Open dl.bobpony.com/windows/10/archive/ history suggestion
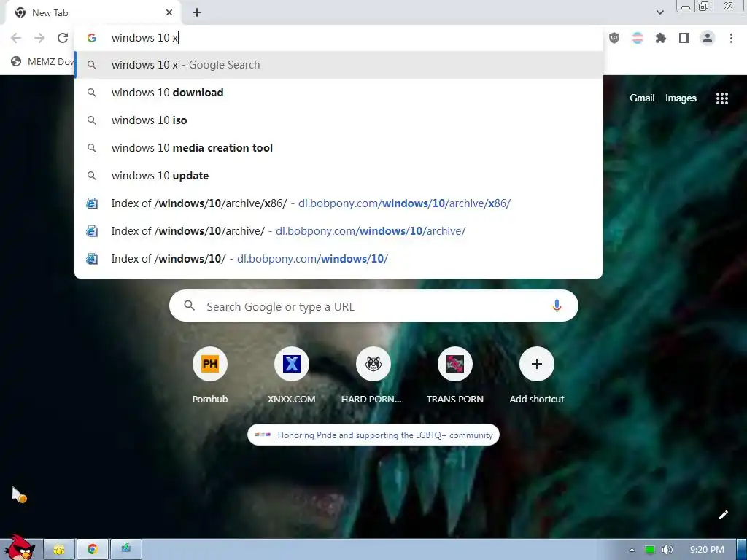 (338, 231)
